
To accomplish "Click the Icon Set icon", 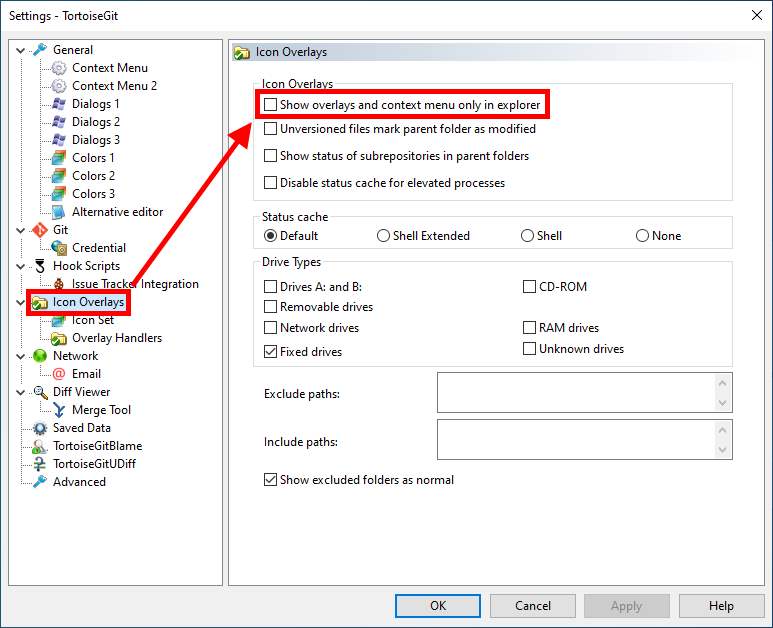I will [x=59, y=320].
